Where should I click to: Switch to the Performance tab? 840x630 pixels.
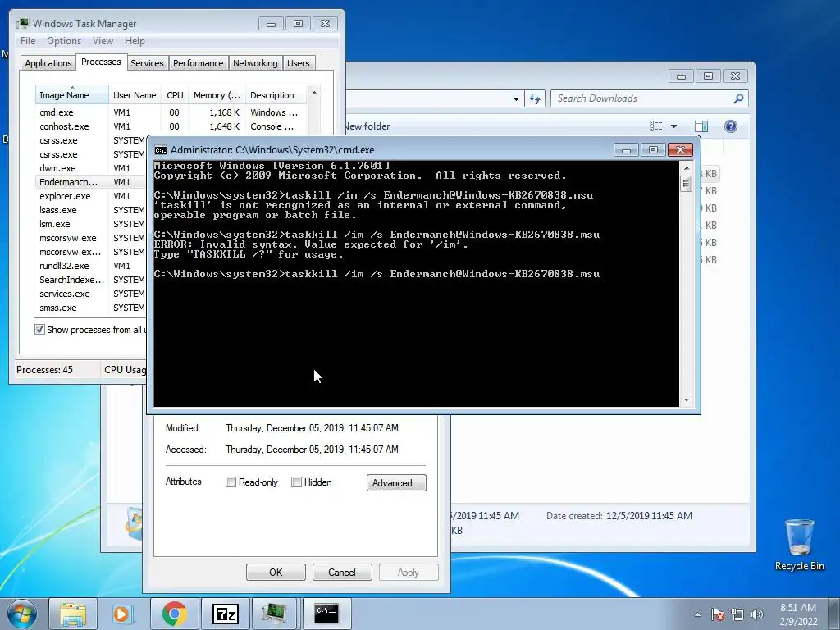pos(198,63)
